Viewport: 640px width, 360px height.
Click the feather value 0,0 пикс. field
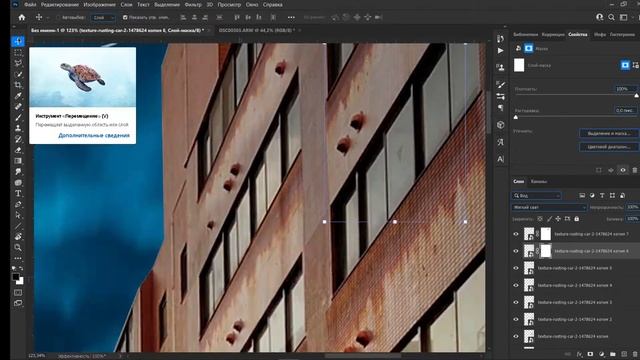(626, 110)
